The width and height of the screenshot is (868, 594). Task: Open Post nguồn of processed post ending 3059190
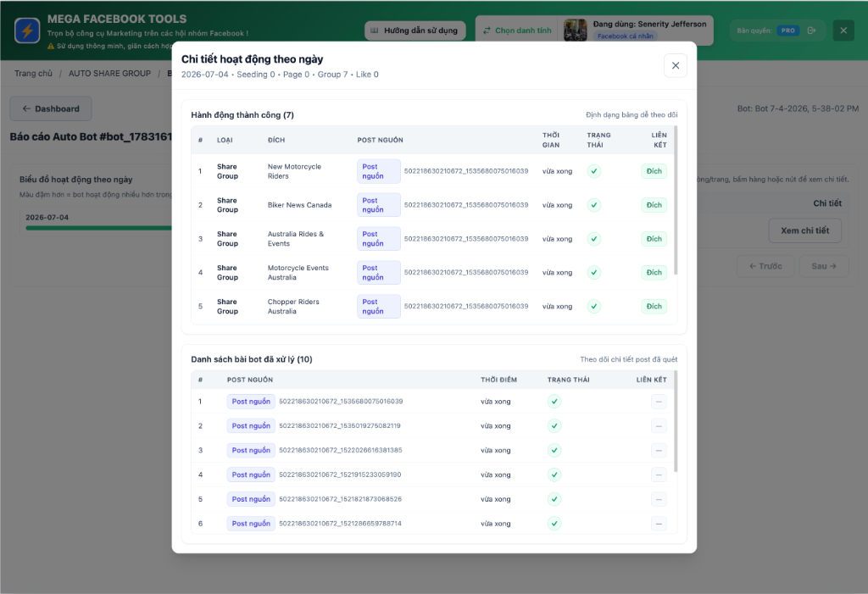tap(251, 475)
